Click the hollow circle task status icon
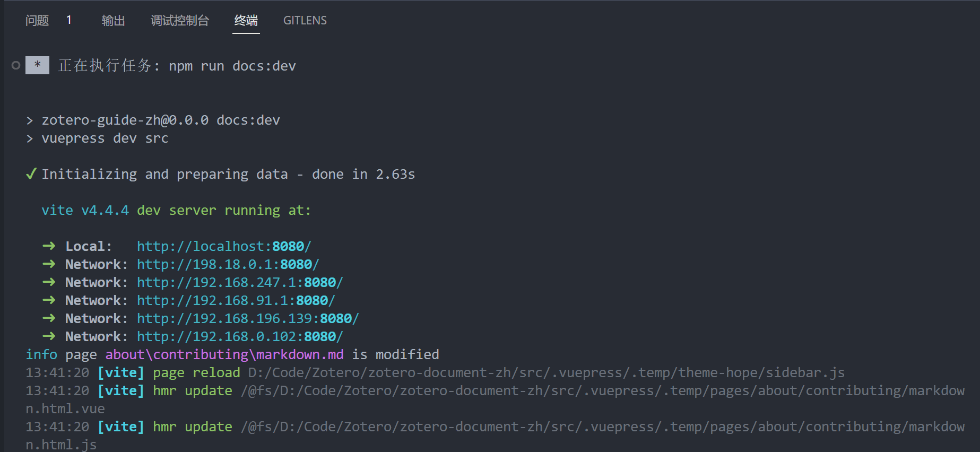The image size is (980, 452). (x=16, y=65)
